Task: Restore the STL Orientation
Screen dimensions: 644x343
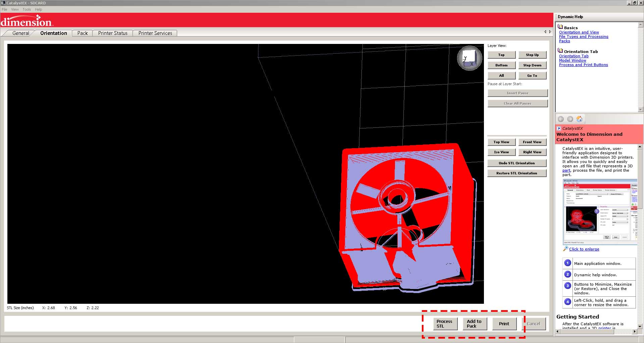Action: click(x=517, y=173)
